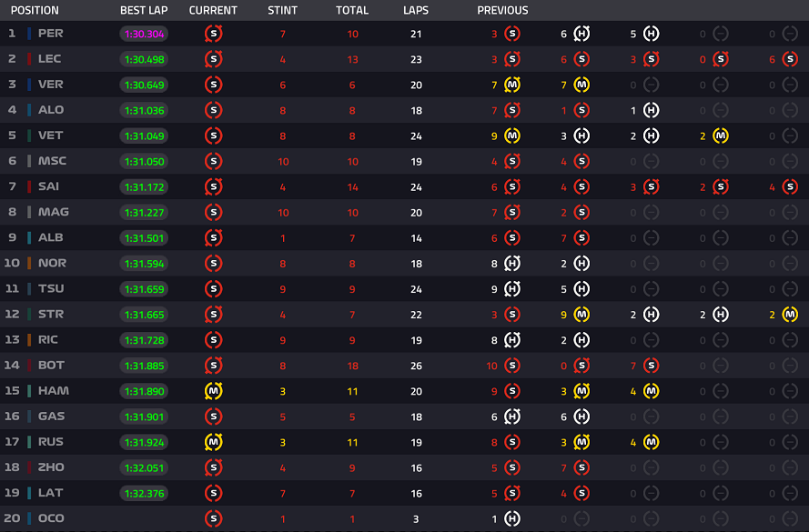Click NOR's first previous hard tyre icon
Screen dimensions: 809x532
511,264
